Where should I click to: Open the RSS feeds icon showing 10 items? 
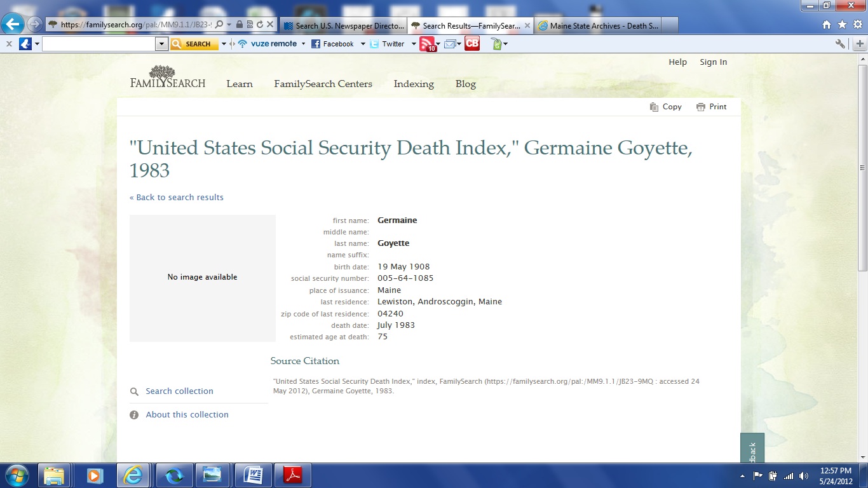point(427,44)
